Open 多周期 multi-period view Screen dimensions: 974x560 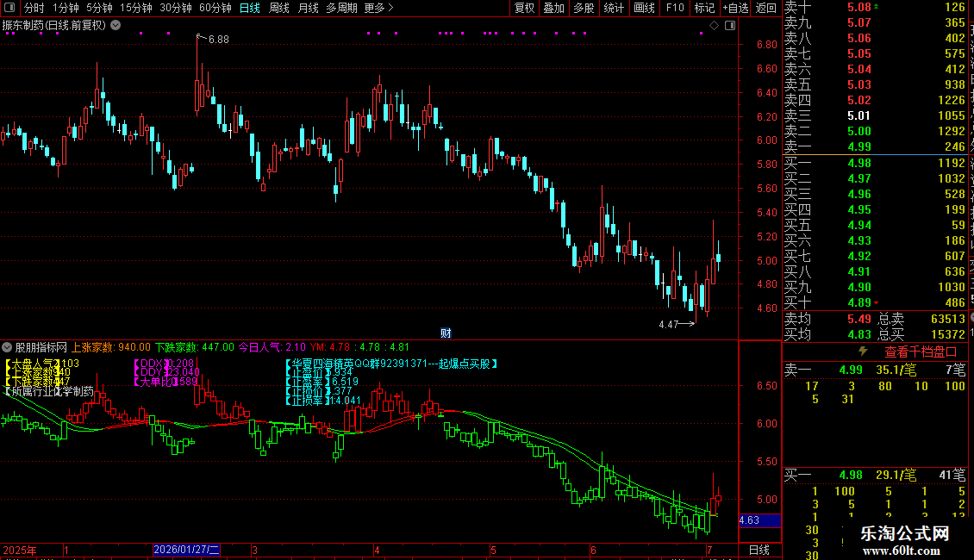(341, 8)
